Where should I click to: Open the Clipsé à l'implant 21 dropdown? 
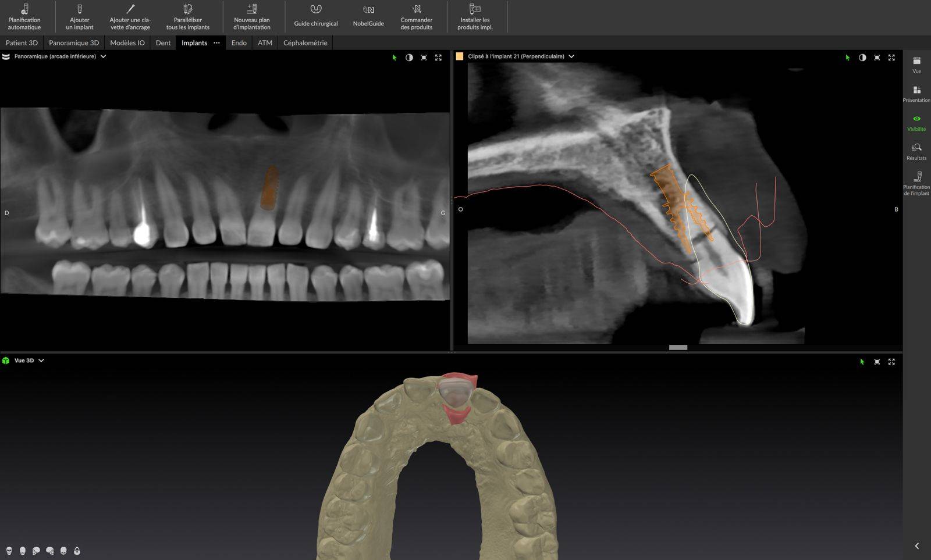coord(571,56)
